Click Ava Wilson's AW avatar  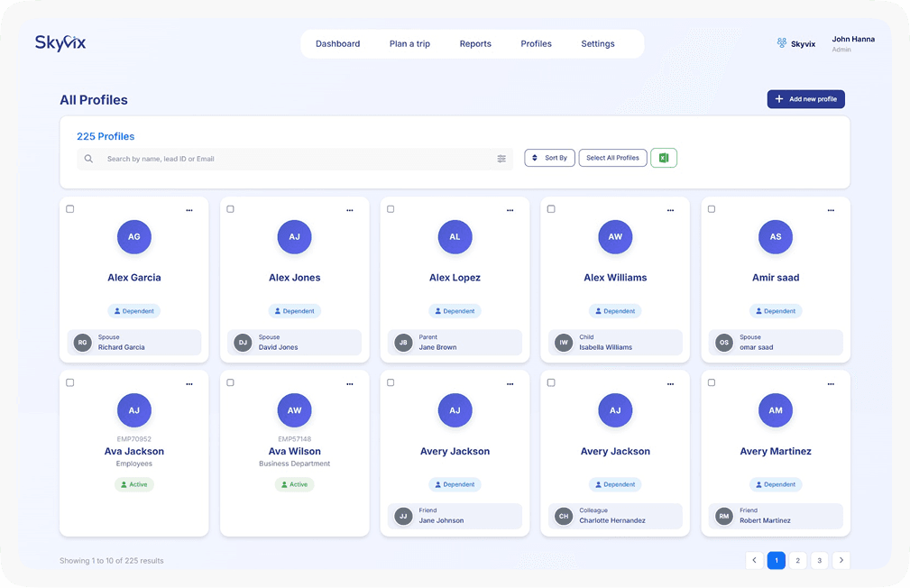coord(294,410)
